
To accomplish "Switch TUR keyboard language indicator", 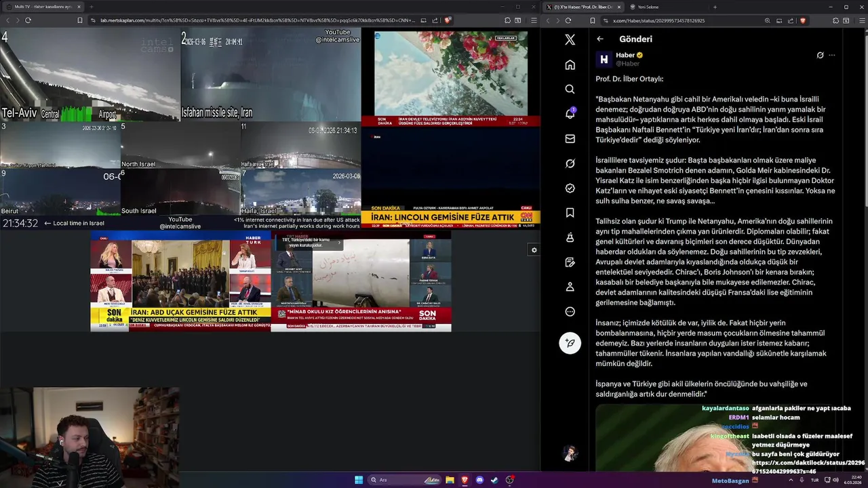I will point(814,480).
